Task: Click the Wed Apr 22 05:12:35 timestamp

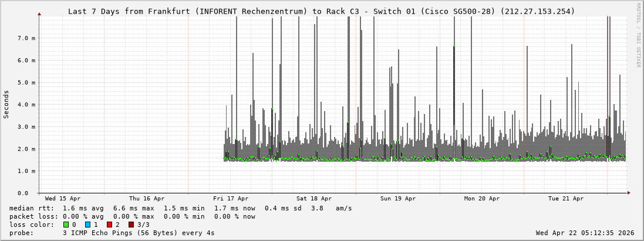Action: coord(585,233)
